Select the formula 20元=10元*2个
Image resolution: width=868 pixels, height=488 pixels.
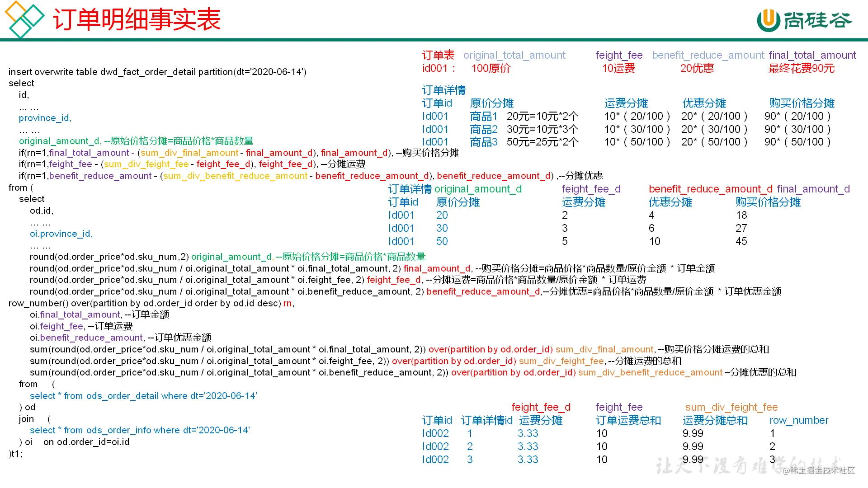coord(542,116)
